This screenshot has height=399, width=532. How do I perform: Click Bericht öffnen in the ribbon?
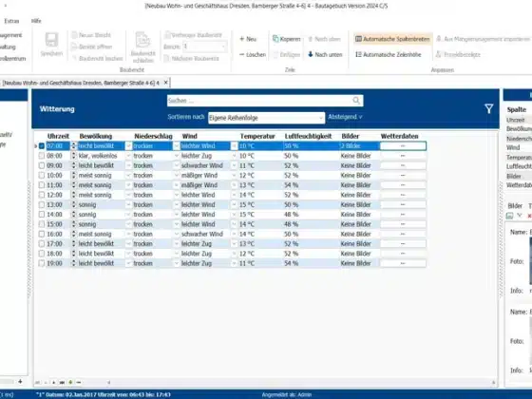click(92, 47)
